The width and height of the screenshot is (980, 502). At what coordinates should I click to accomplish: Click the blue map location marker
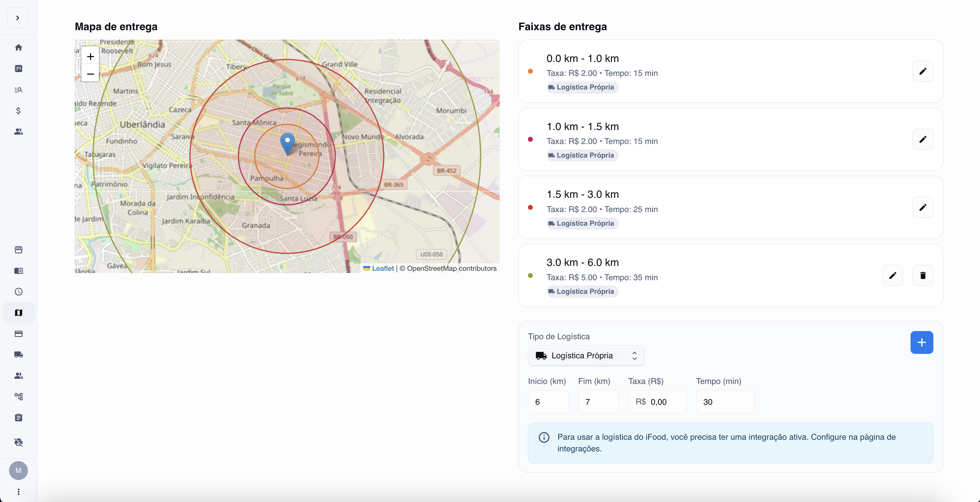coord(287,143)
